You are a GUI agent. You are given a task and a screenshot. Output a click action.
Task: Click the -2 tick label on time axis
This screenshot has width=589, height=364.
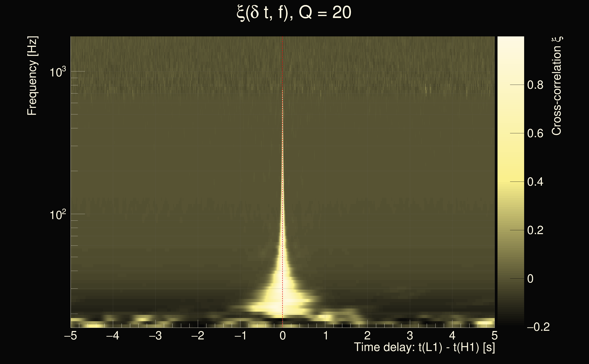[x=198, y=336]
